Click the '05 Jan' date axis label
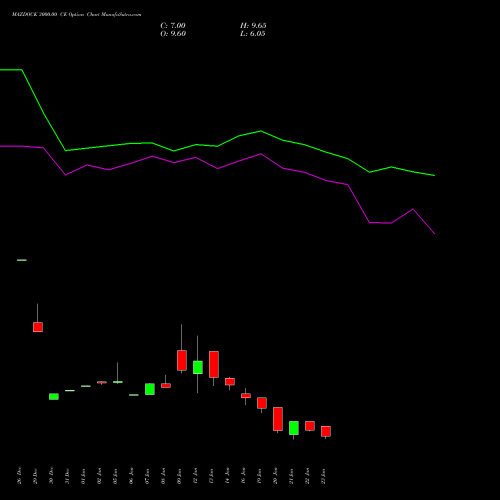This screenshot has height=500, width=500. (115, 476)
